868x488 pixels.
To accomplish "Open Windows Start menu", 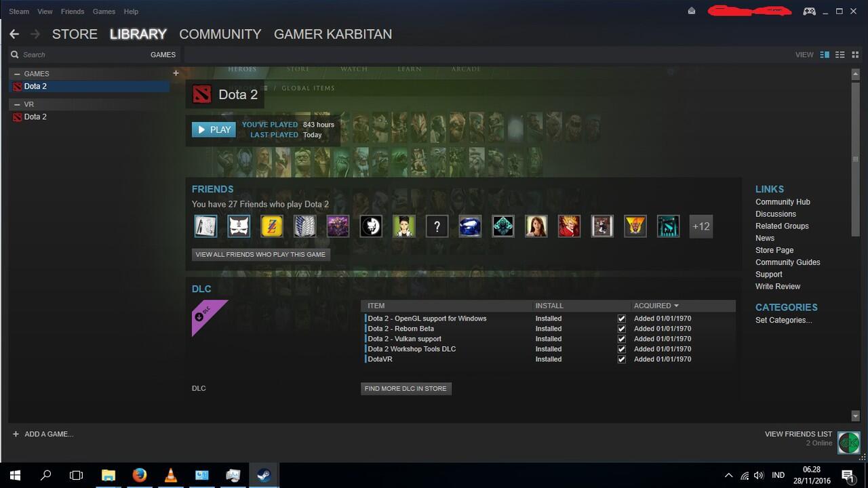I will (x=15, y=475).
